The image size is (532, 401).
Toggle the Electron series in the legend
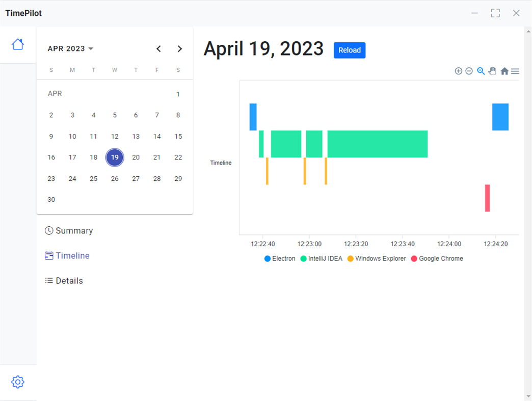pos(280,258)
